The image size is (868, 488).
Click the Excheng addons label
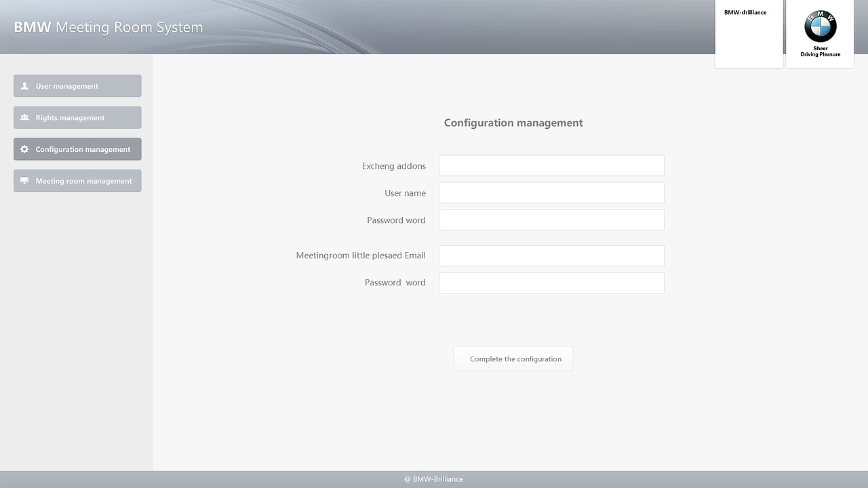point(394,165)
